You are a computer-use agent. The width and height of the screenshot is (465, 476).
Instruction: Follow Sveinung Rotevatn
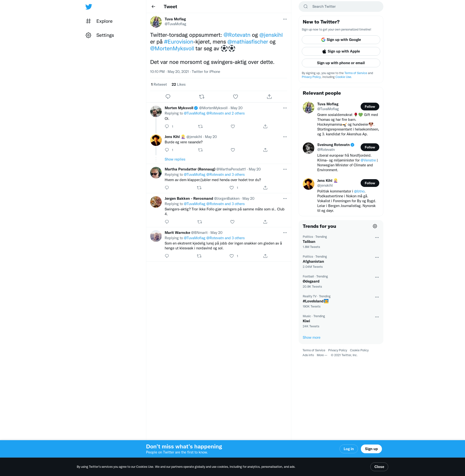coord(370,147)
